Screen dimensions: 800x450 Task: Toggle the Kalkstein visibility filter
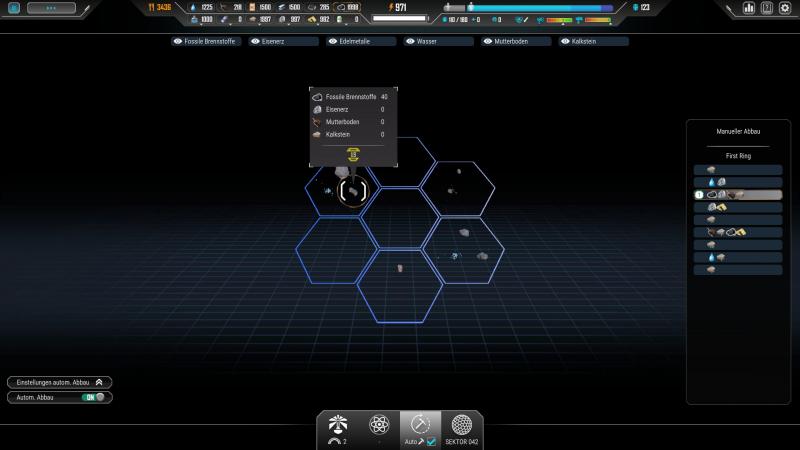(594, 42)
